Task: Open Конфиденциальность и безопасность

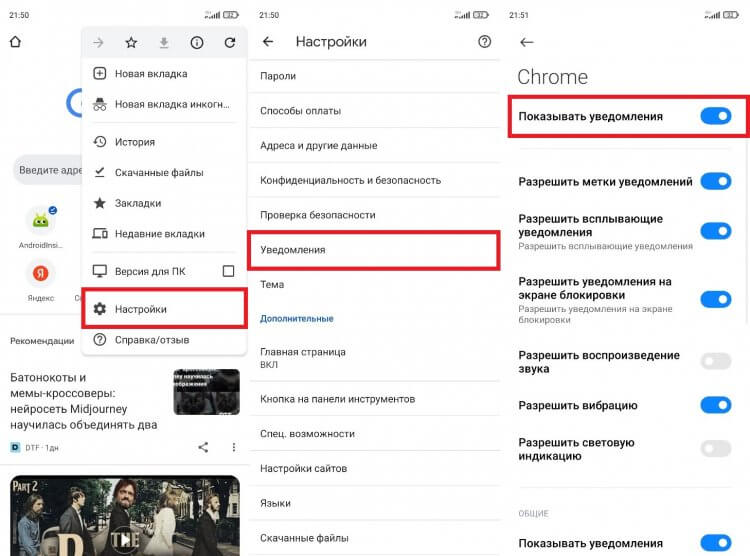Action: (374, 180)
